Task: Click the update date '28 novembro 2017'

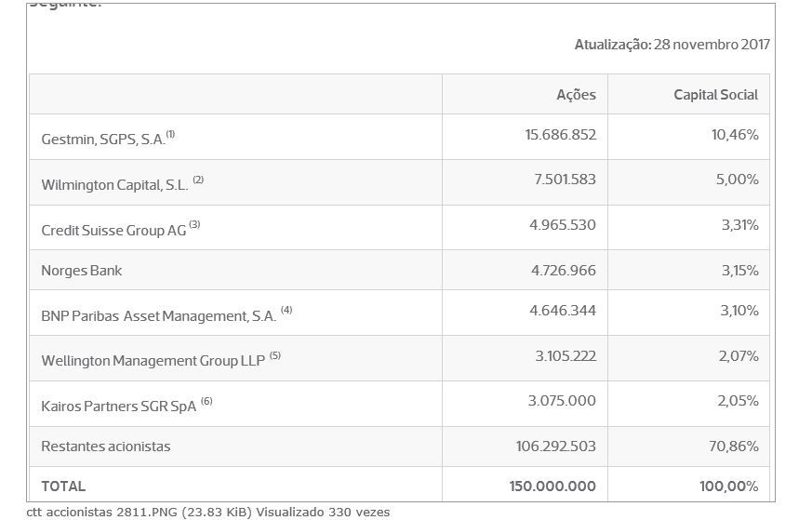Action: (712, 44)
